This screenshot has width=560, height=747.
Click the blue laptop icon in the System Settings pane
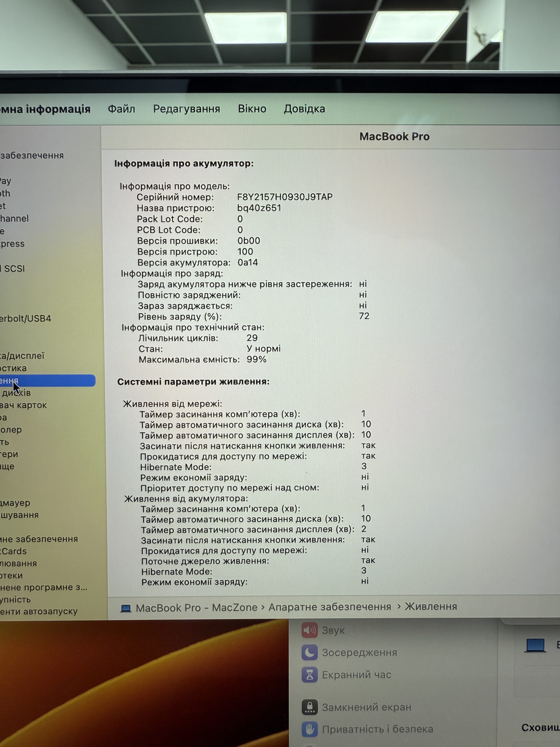535,645
